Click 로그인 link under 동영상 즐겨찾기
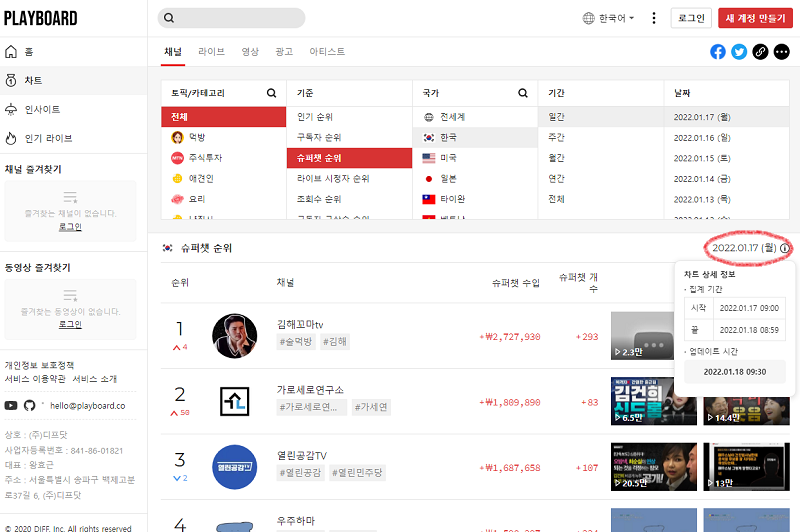Screen dimensions: 800x532 [70, 324]
